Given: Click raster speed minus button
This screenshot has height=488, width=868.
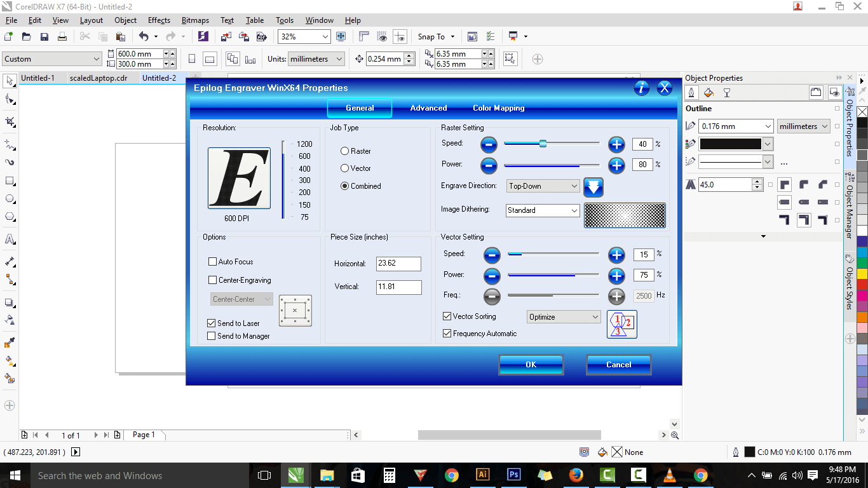Looking at the screenshot, I should (x=489, y=144).
